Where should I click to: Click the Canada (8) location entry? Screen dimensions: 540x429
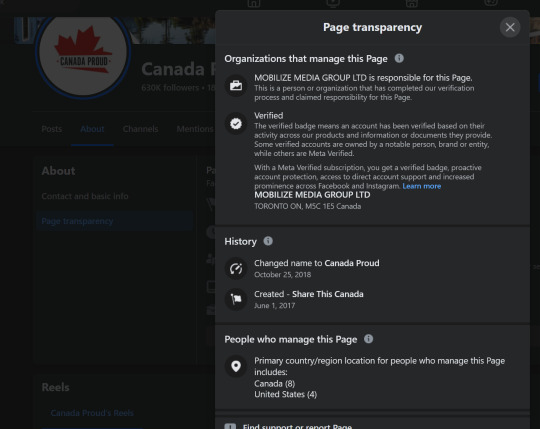[274, 384]
